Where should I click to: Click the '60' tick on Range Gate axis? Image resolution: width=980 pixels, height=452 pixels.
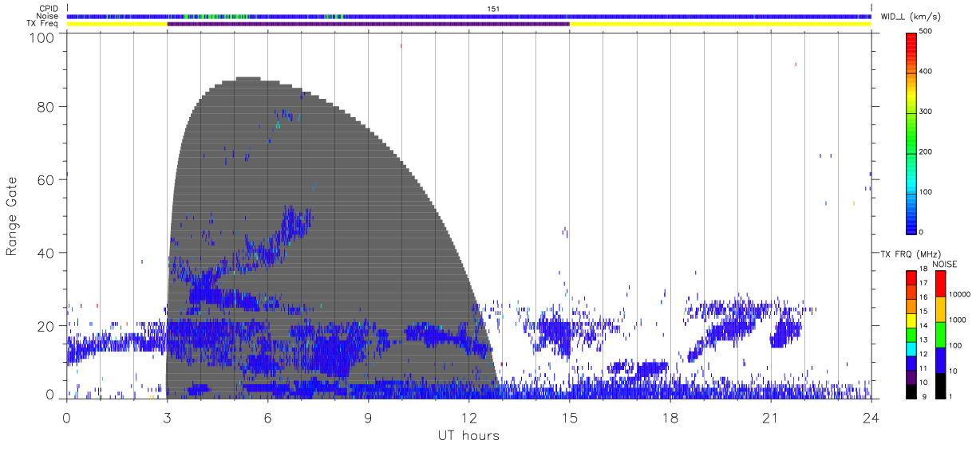pyautogui.click(x=47, y=180)
